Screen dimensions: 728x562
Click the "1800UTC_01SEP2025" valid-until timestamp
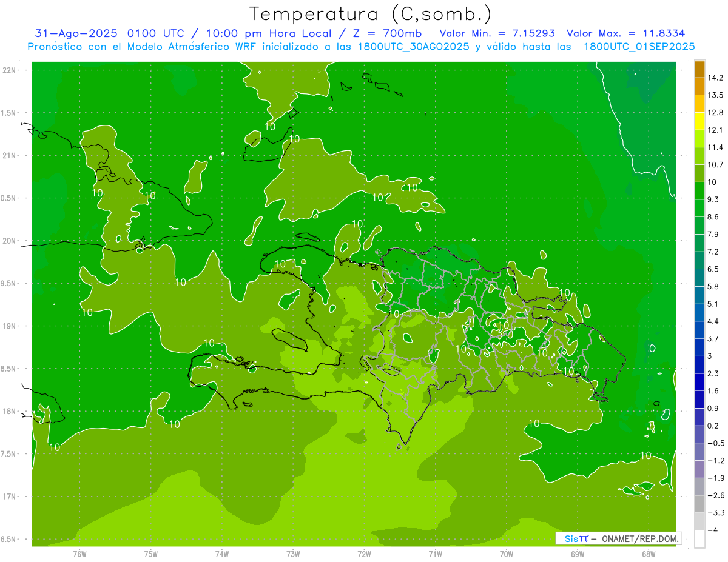(x=639, y=47)
